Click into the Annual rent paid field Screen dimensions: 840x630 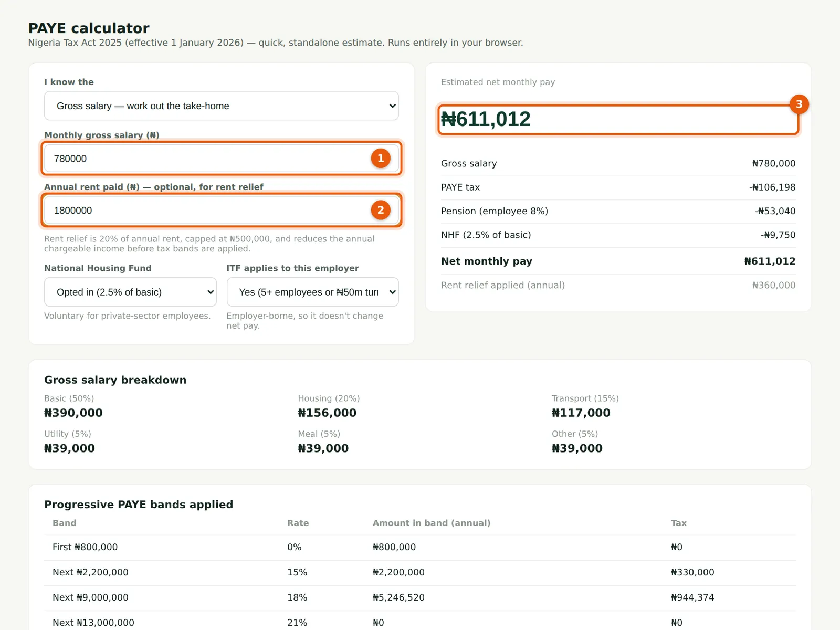coord(222,210)
